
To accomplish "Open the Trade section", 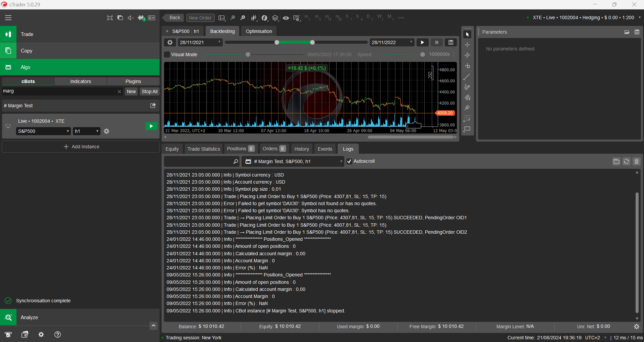I will coord(80,34).
